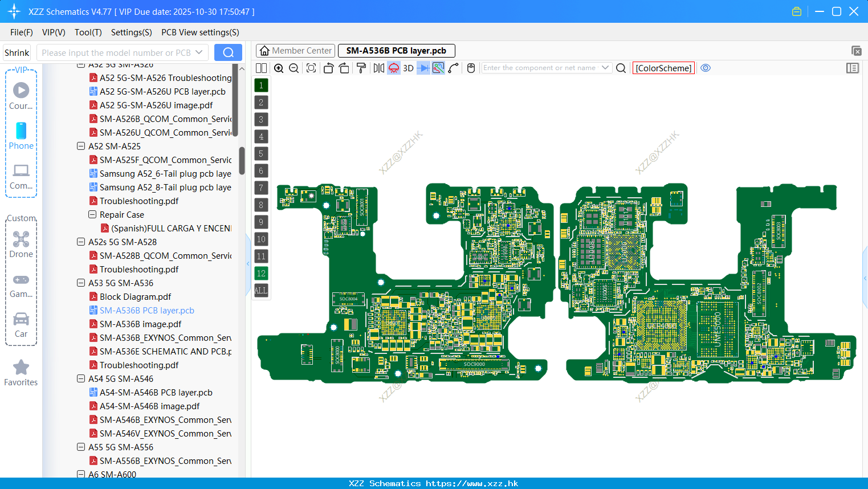
Task: Click the file tree vertical scrollbar
Action: [242, 161]
